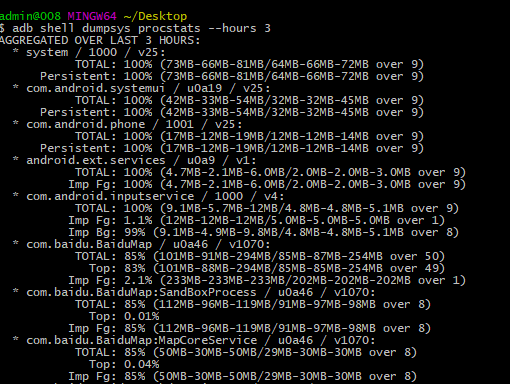Click the Imp Bg 99% line

tap(263, 232)
